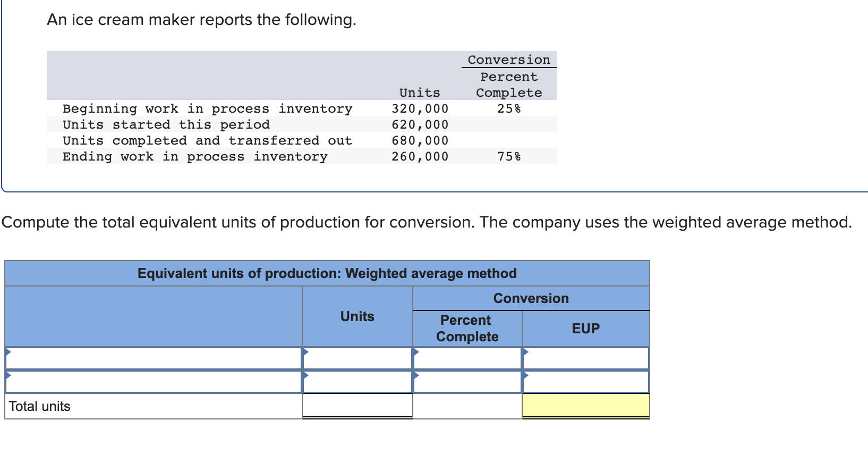Click the Total units Units cell
The height and width of the screenshot is (454, 868).
coord(358,406)
